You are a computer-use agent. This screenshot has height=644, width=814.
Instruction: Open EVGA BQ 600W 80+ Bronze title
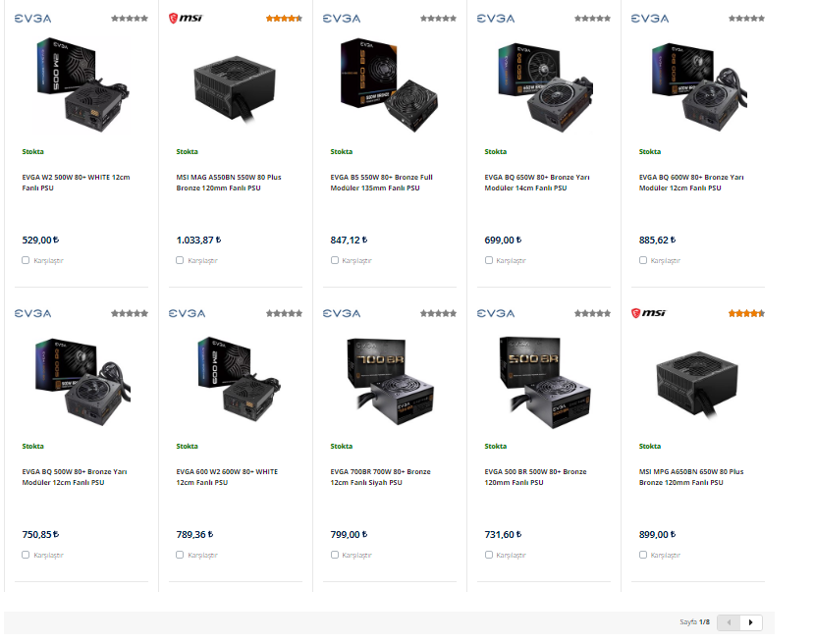tap(691, 183)
